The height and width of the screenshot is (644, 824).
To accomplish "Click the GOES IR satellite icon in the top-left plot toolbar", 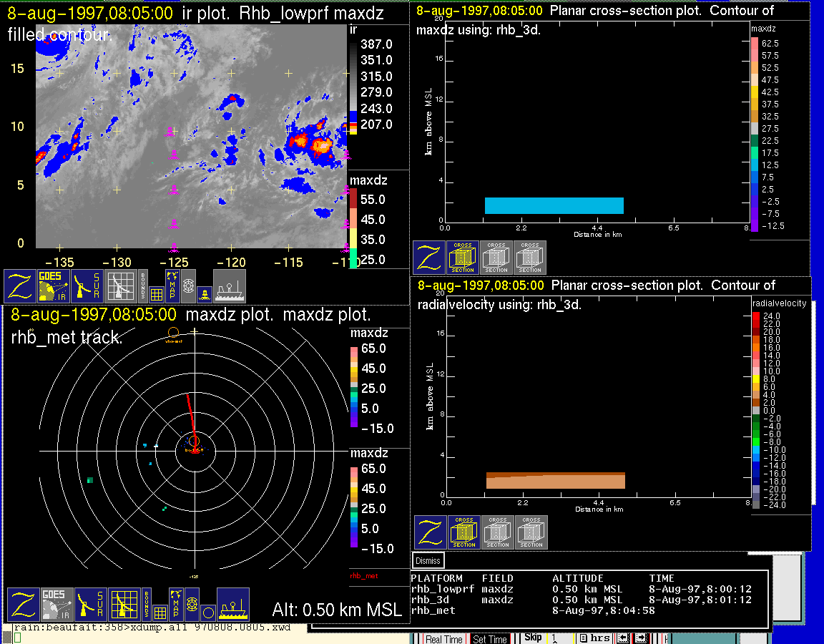I will pos(54,286).
